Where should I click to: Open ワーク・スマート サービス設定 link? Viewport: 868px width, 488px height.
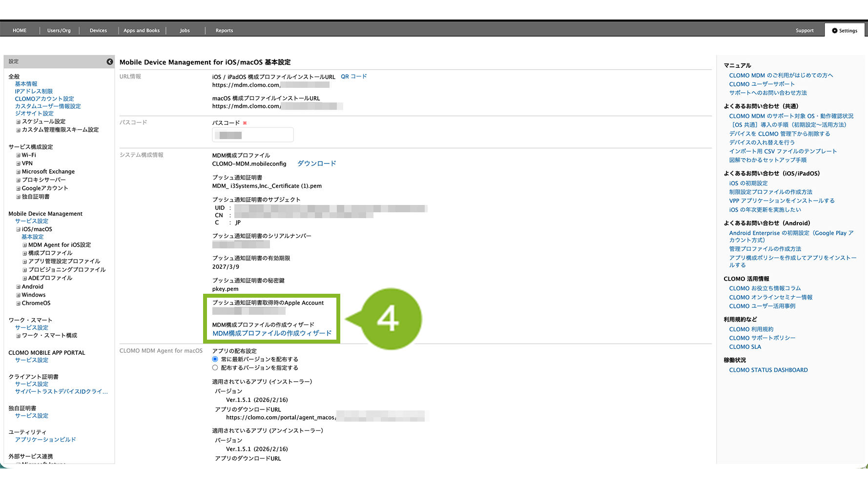click(x=32, y=328)
